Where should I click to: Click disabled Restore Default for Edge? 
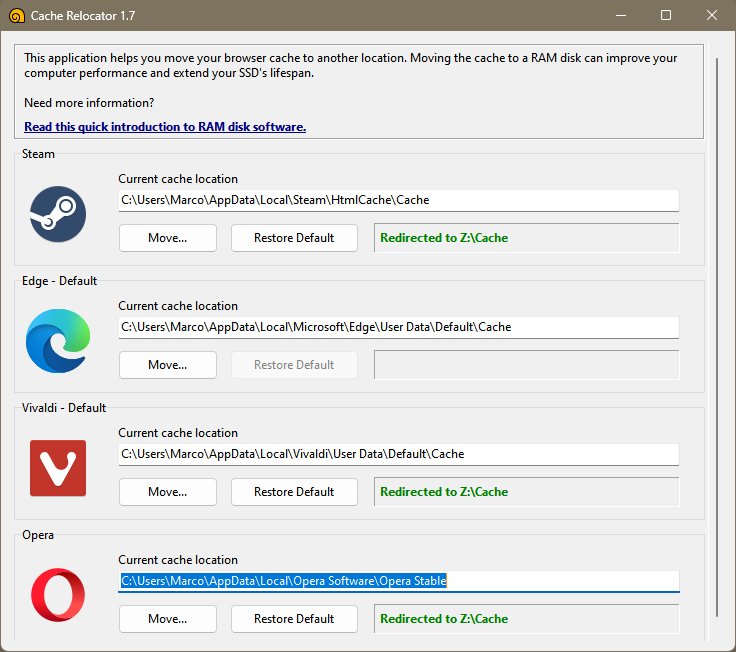[x=294, y=365]
